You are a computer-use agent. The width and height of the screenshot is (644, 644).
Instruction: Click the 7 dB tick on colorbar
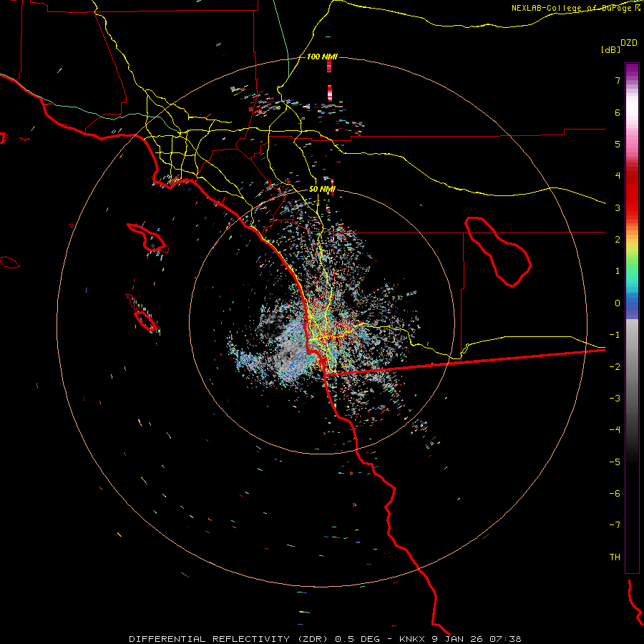[618, 80]
